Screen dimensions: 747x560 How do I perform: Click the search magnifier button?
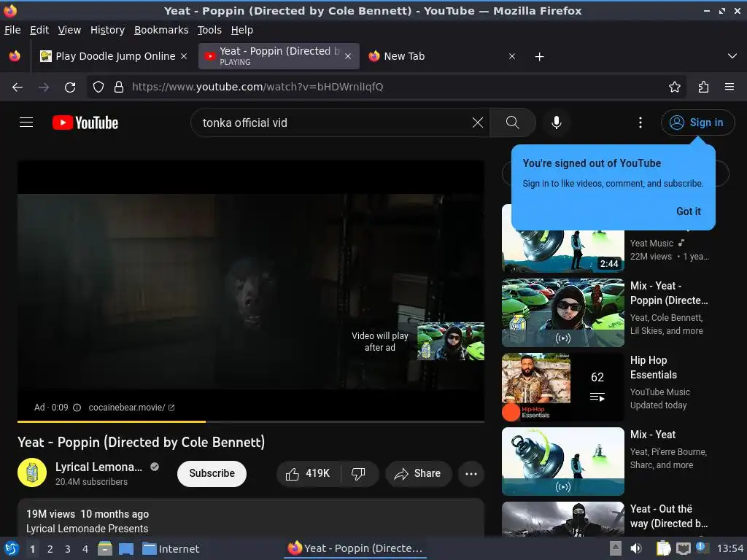[513, 122]
